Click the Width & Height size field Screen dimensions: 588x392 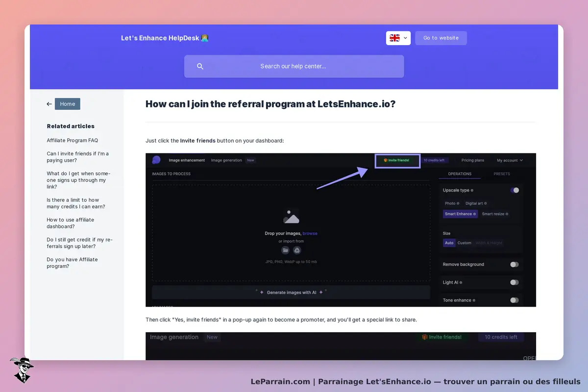pos(489,243)
